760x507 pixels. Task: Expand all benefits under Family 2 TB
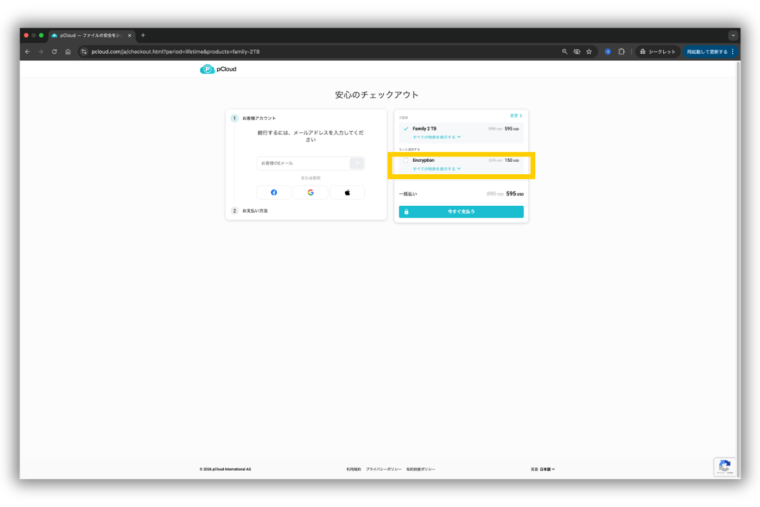(x=436, y=136)
